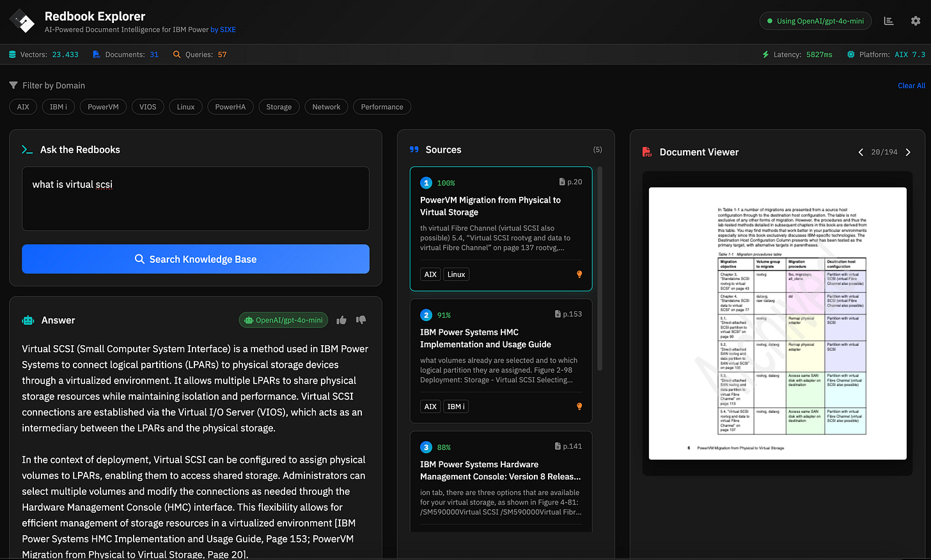This screenshot has height=560, width=931.
Task: Click the AIX tag on source 2
Action: tap(430, 407)
